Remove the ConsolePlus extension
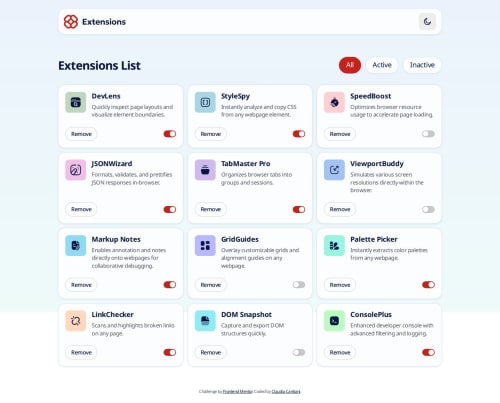500x403 pixels. [340, 353]
